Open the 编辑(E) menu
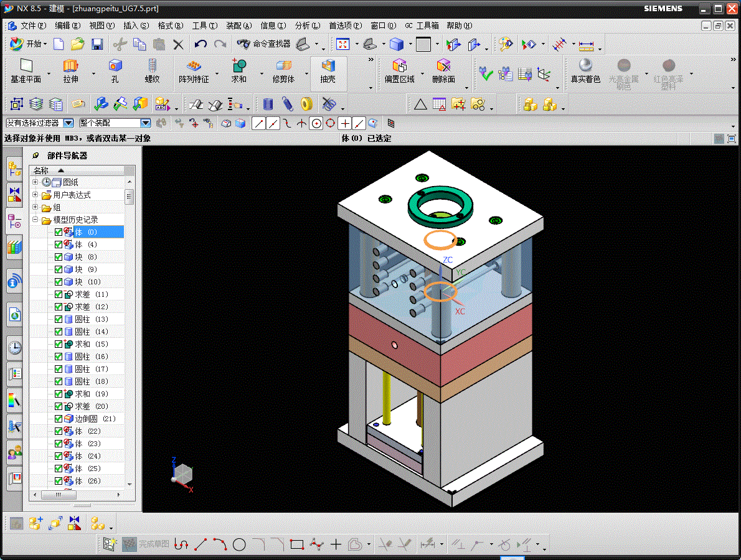 click(x=68, y=26)
